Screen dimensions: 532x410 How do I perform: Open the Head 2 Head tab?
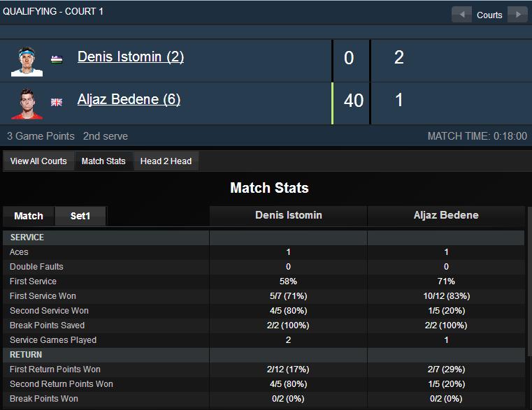tap(166, 161)
